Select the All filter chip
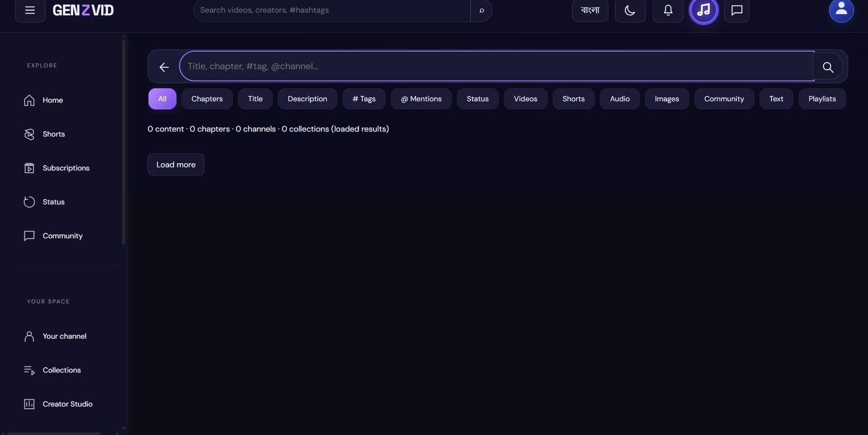This screenshot has height=435, width=868. [x=162, y=99]
